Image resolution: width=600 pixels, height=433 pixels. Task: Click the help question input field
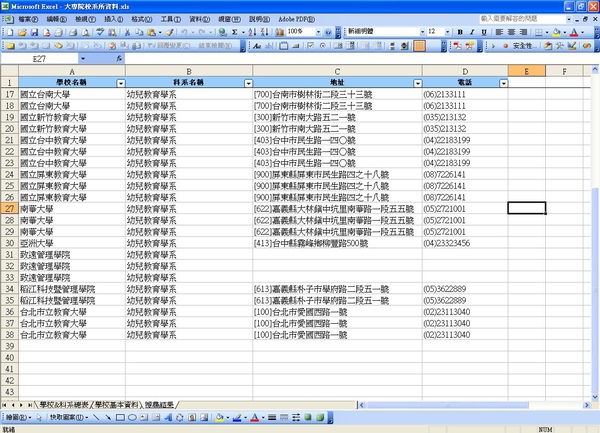[x=522, y=19]
